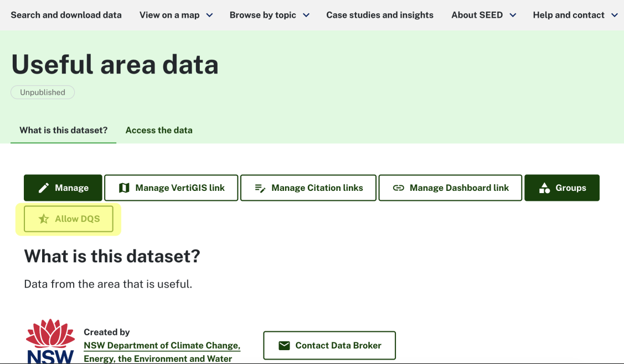The image size is (624, 364).
Task: Click the Manage button label
Action: point(71,188)
